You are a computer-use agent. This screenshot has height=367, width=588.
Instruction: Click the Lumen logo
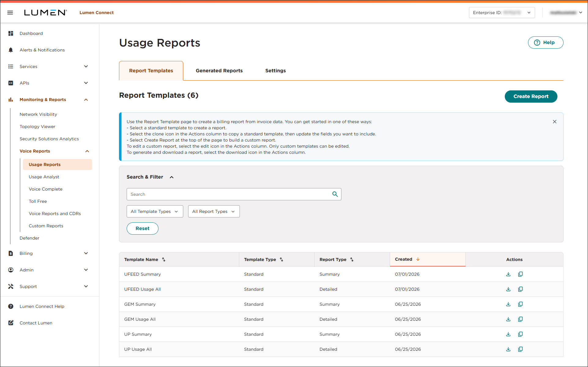pyautogui.click(x=45, y=13)
